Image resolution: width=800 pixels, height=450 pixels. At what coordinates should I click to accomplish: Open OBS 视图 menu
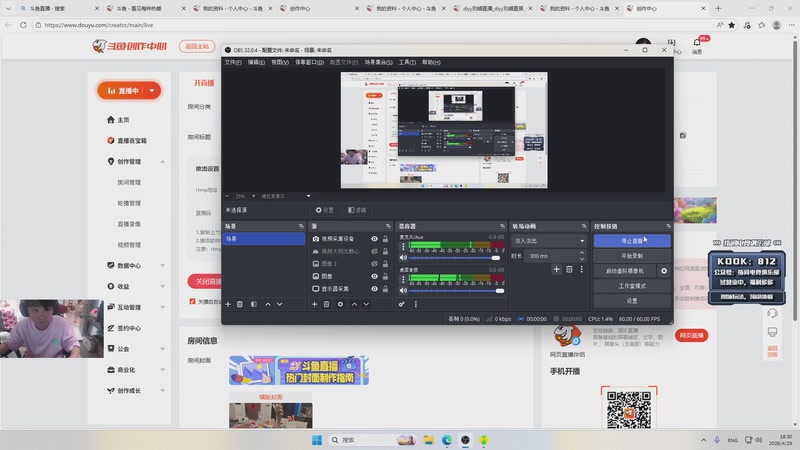280,62
